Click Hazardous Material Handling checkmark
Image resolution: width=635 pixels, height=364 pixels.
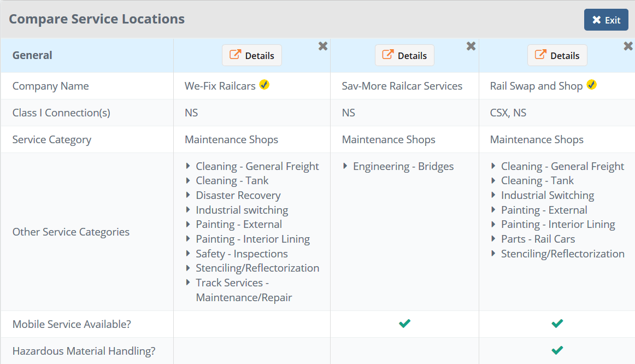coord(557,350)
